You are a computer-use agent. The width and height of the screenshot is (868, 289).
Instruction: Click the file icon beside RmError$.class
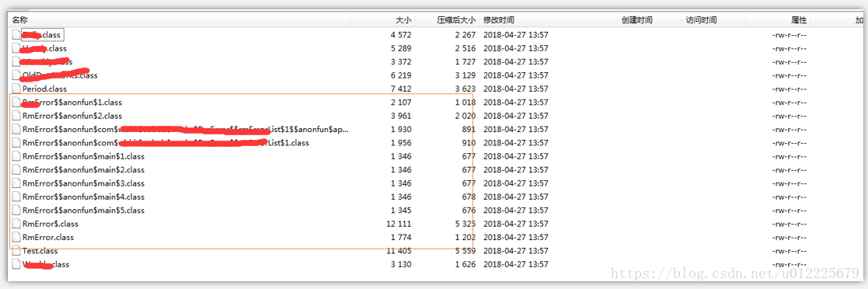[x=16, y=224]
